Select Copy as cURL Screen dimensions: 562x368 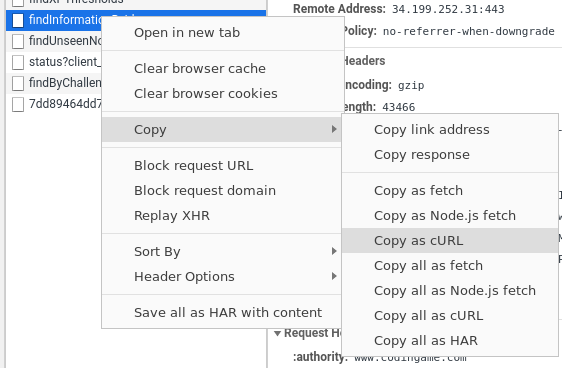tap(450, 240)
